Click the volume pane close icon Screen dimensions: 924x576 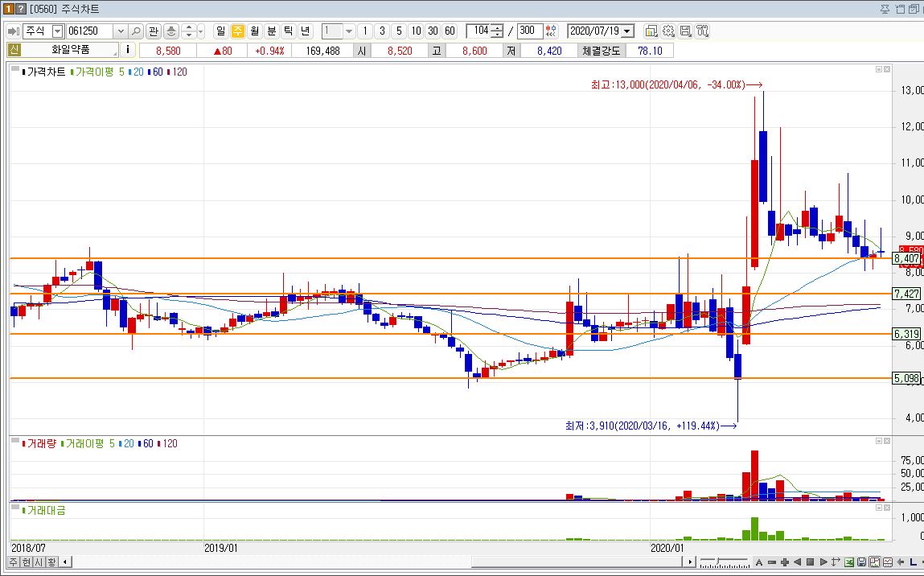[x=887, y=441]
